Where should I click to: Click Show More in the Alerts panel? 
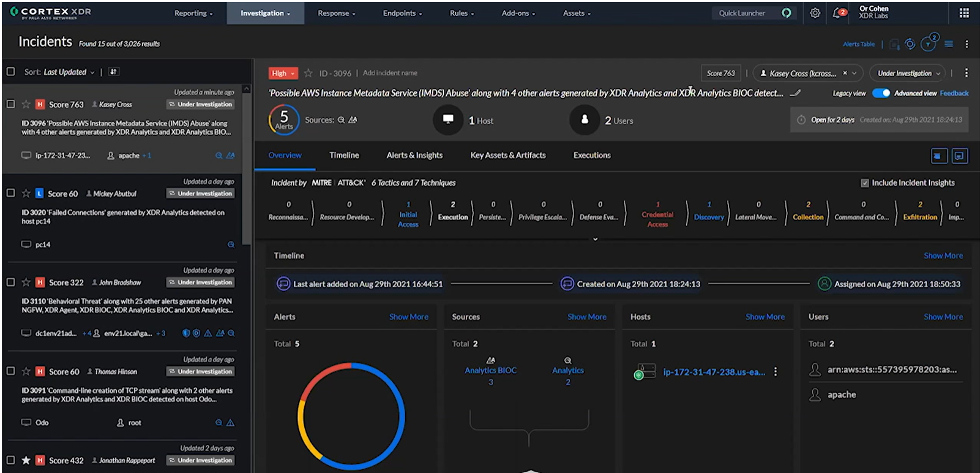[x=408, y=317]
